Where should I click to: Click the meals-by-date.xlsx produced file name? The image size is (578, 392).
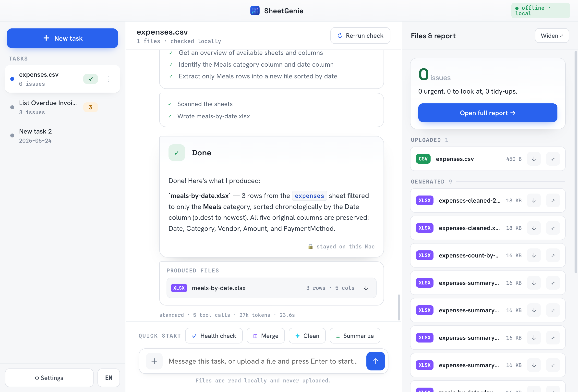pyautogui.click(x=219, y=288)
